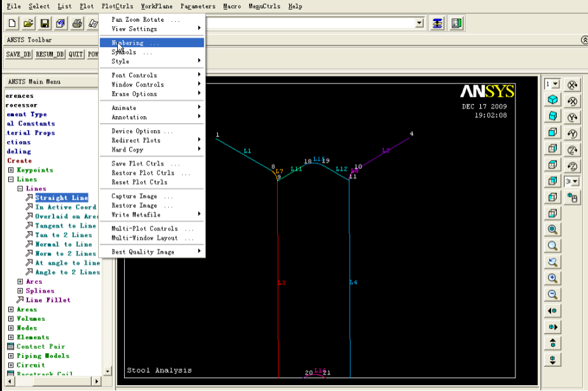588x391 pixels.
Task: Collapse the ANSYS Toolbar with the chevron
Action: coord(584,40)
